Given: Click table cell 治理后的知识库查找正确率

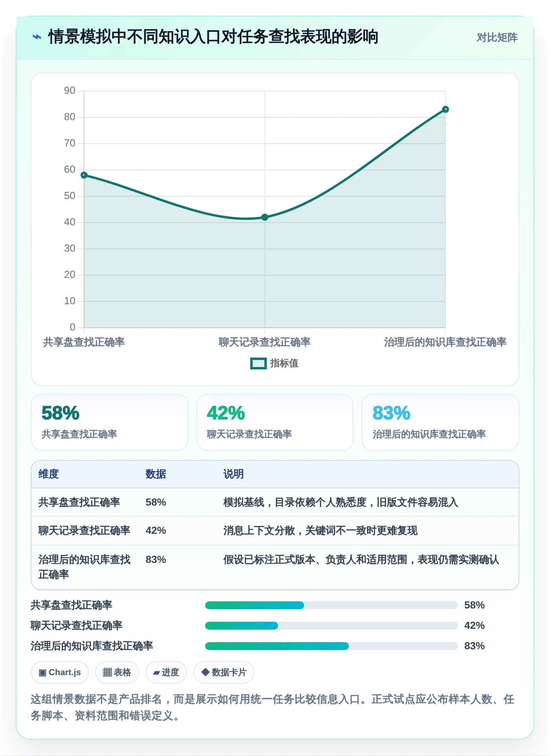Looking at the screenshot, I should click(84, 567).
